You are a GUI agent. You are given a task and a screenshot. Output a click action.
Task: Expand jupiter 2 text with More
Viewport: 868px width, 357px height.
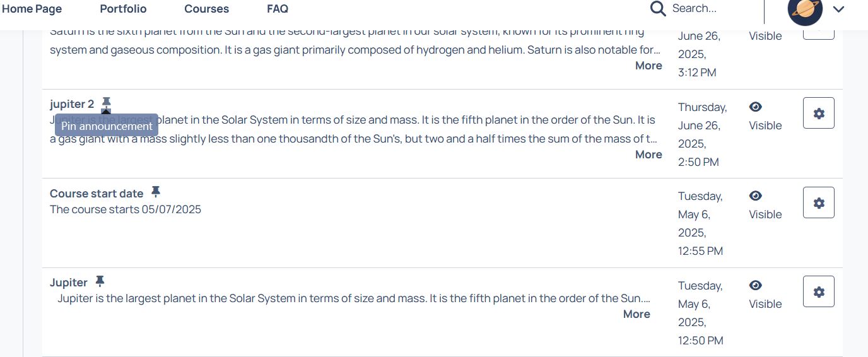pos(648,155)
